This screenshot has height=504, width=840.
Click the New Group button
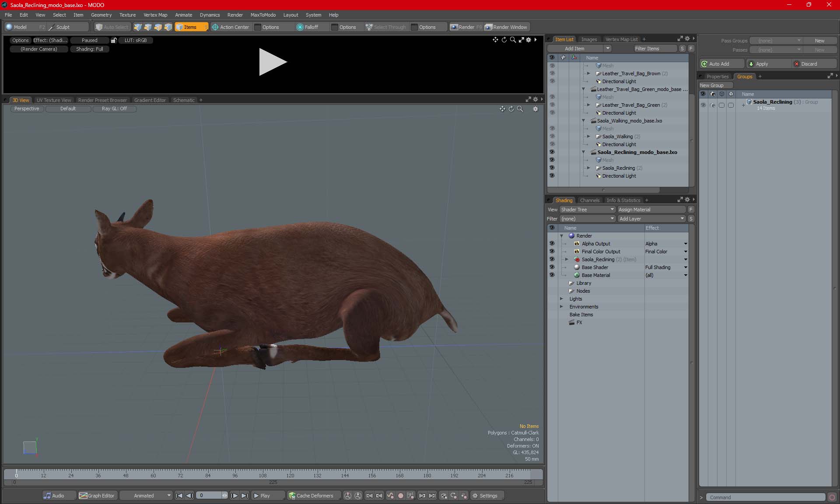[715, 85]
